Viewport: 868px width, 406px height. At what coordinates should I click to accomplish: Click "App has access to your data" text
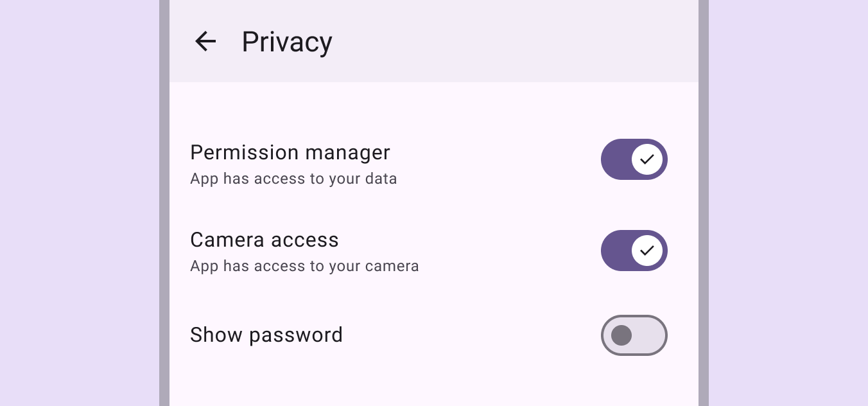click(293, 179)
